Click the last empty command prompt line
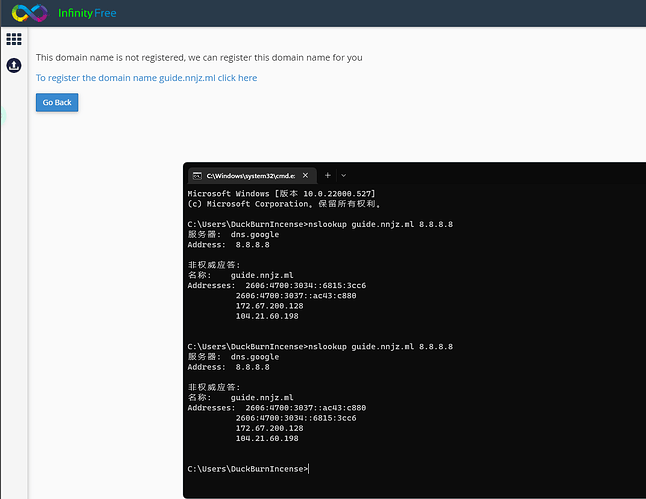This screenshot has height=499, width=646. 248,468
